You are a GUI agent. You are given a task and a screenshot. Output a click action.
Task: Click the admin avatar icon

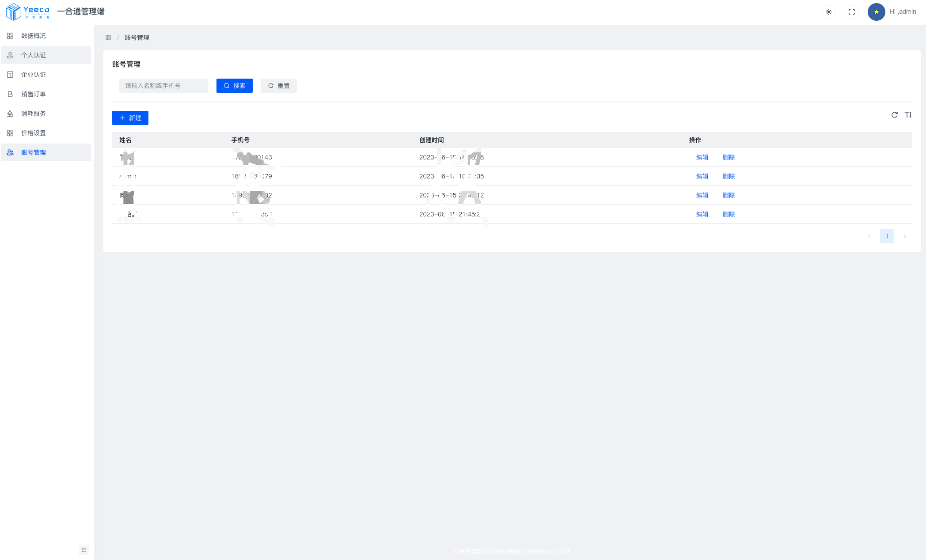tap(876, 12)
